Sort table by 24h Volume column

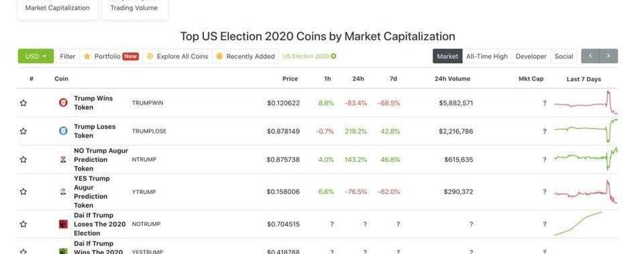click(x=452, y=79)
